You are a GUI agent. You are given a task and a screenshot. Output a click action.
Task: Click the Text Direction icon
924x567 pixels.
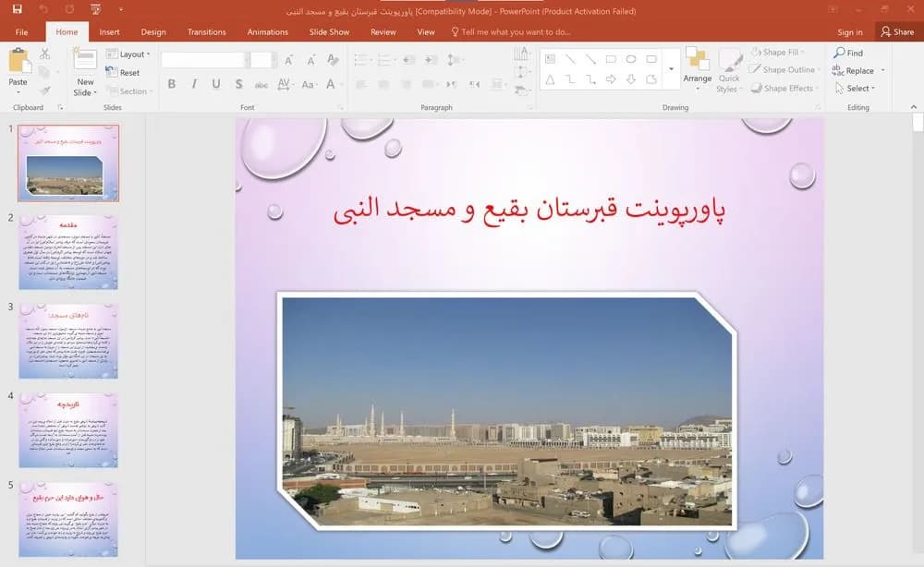(x=521, y=54)
